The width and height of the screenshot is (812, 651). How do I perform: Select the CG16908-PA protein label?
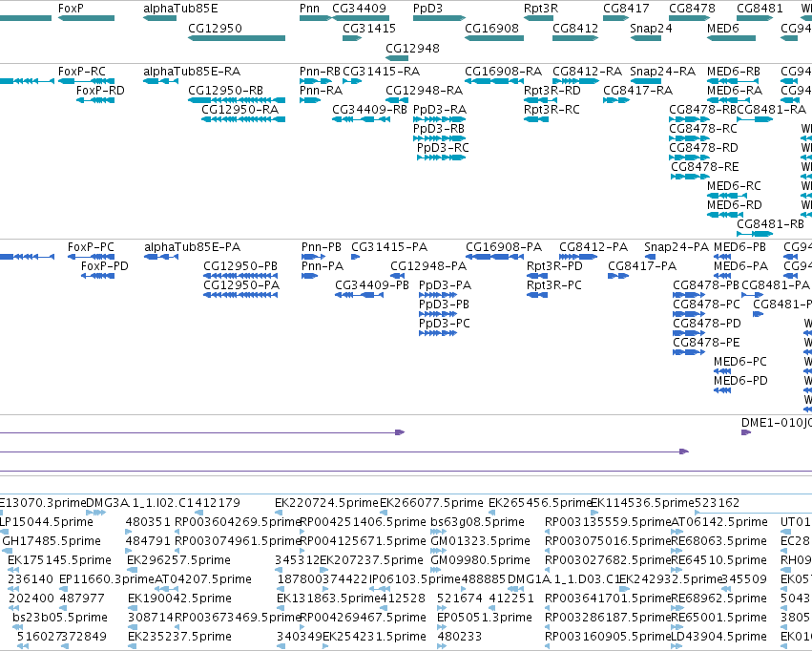[504, 247]
